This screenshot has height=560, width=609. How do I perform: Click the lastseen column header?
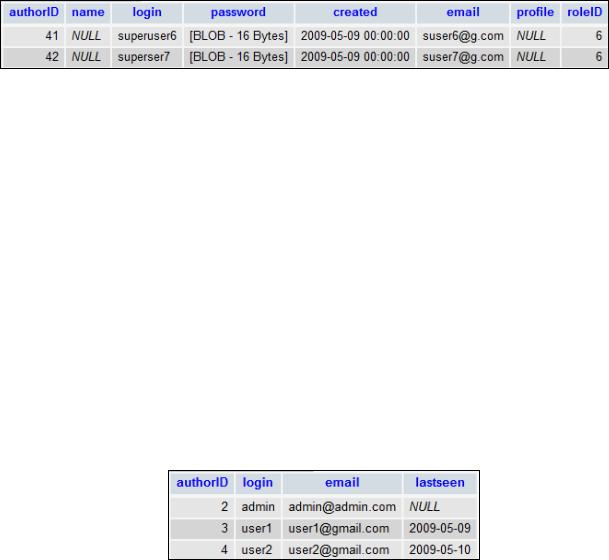click(440, 482)
